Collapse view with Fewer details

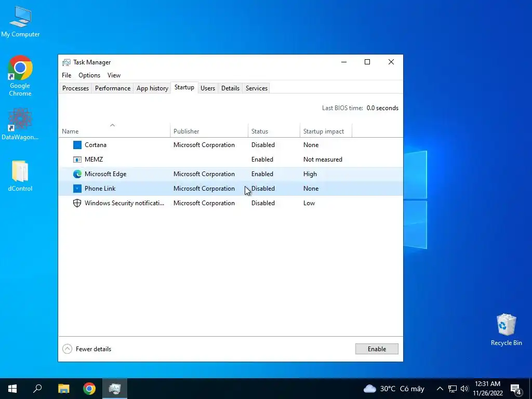[87, 349]
